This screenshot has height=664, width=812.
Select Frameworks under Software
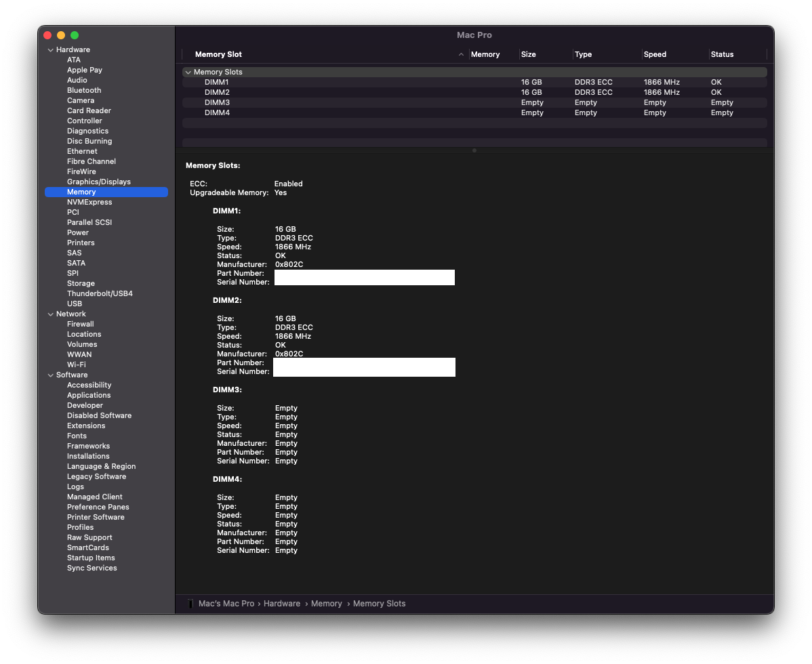pos(88,446)
